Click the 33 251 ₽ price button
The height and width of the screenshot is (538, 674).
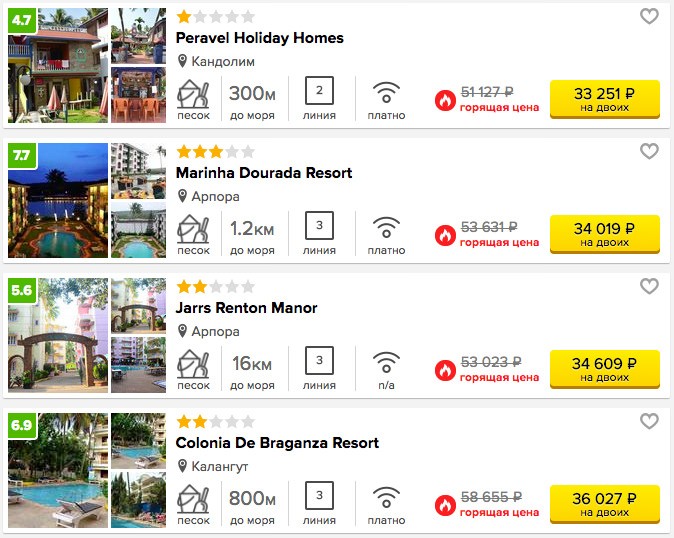click(605, 99)
